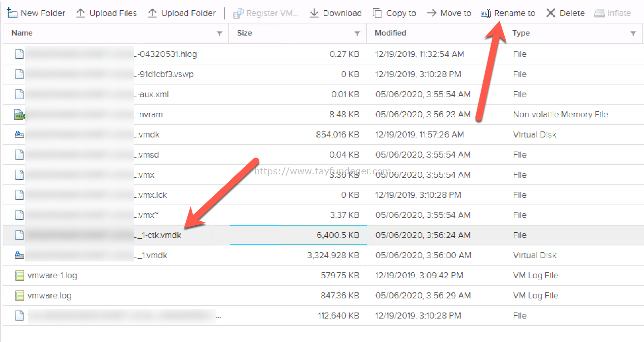The width and height of the screenshot is (644, 342).
Task: Click the 854,016 KB size cell
Action: pos(337,134)
